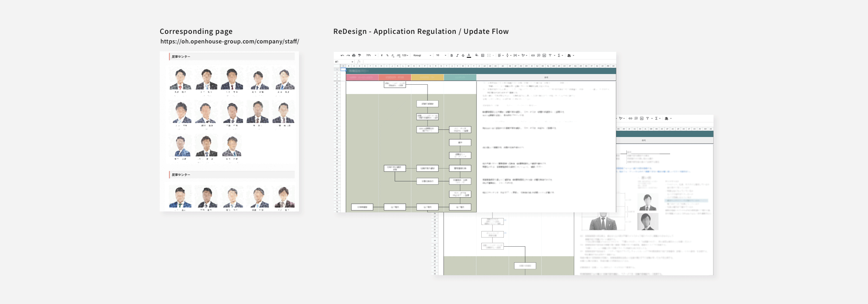This screenshot has height=304, width=868.
Task: Open the A1 name box dropdown
Action: [352, 62]
